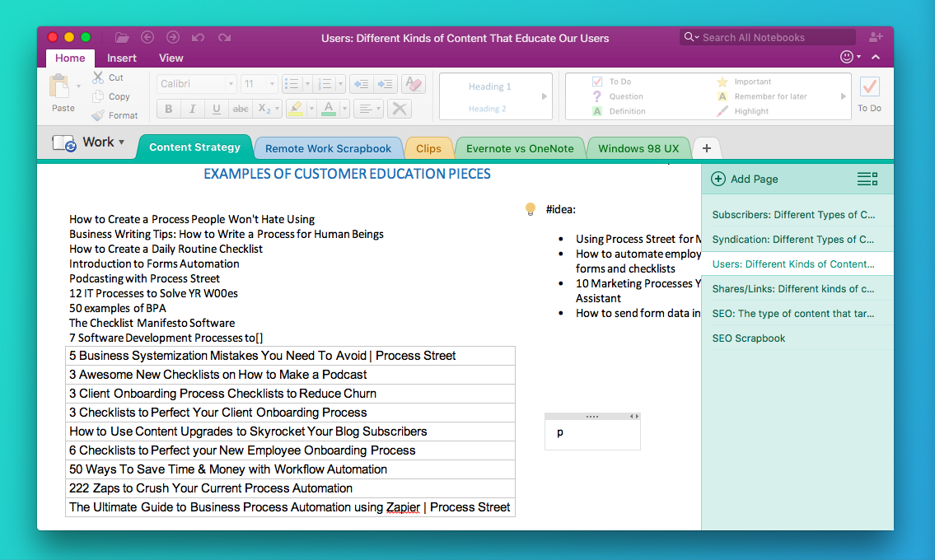Screen dimensions: 935x560
Task: Click the clear formatting eraser icon
Action: (x=413, y=84)
